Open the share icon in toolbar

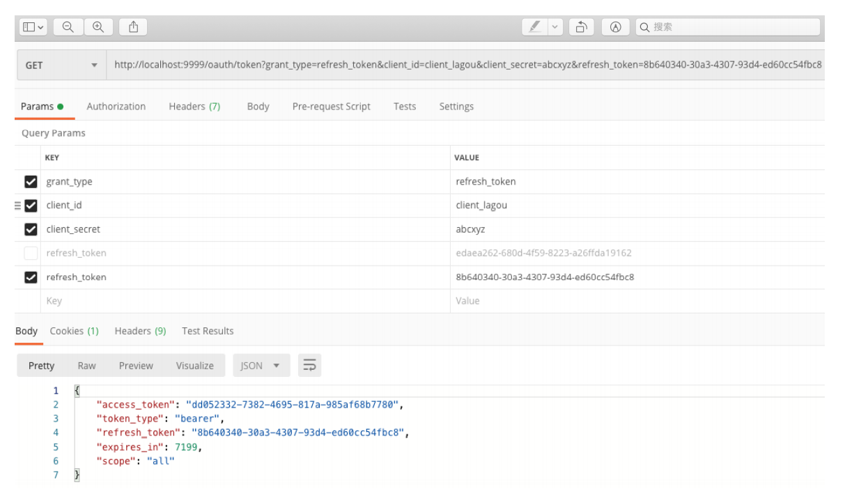[x=133, y=26]
